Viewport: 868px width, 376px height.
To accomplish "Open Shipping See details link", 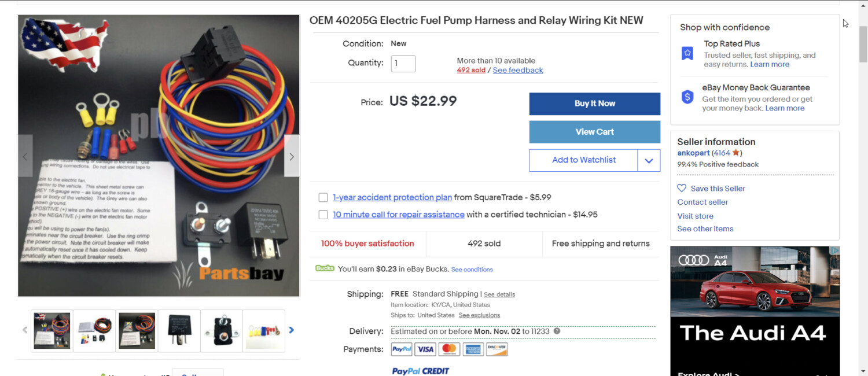I will 499,294.
